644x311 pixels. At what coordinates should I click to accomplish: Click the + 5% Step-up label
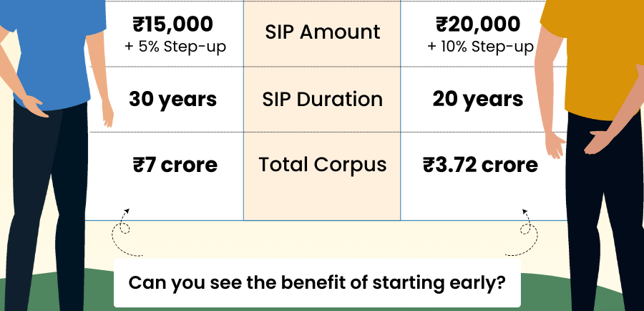pos(175,47)
